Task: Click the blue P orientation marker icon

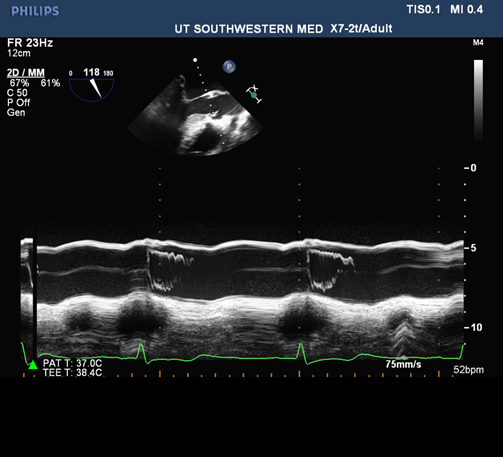Action: coord(229,67)
